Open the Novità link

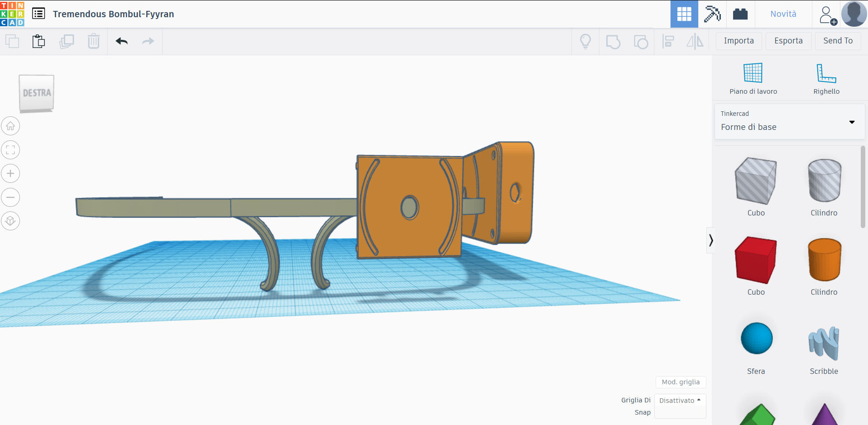[x=783, y=14]
